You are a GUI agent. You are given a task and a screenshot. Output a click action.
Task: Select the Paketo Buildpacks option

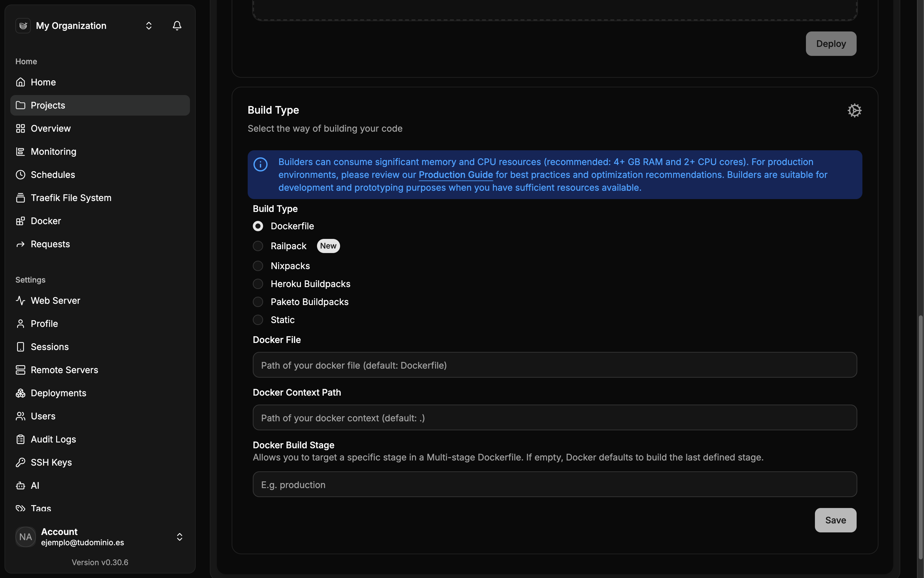[x=258, y=302]
